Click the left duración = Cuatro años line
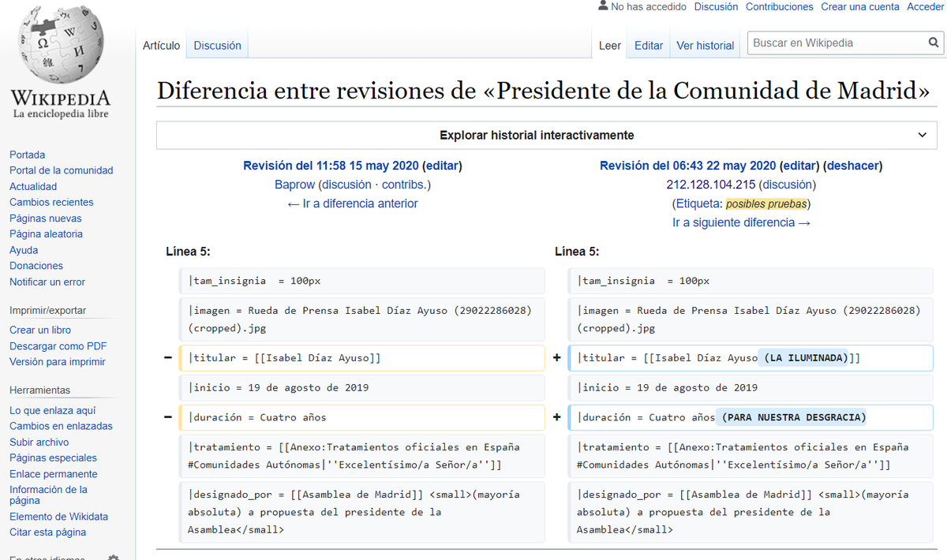Viewport: 947px width, 560px height. point(361,417)
